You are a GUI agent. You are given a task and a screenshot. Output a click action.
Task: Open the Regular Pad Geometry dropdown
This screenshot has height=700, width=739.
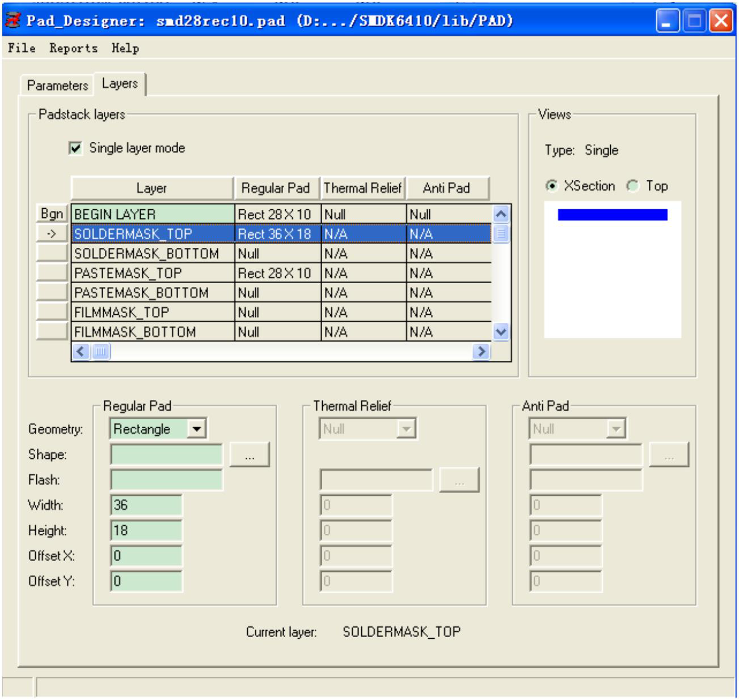(196, 429)
